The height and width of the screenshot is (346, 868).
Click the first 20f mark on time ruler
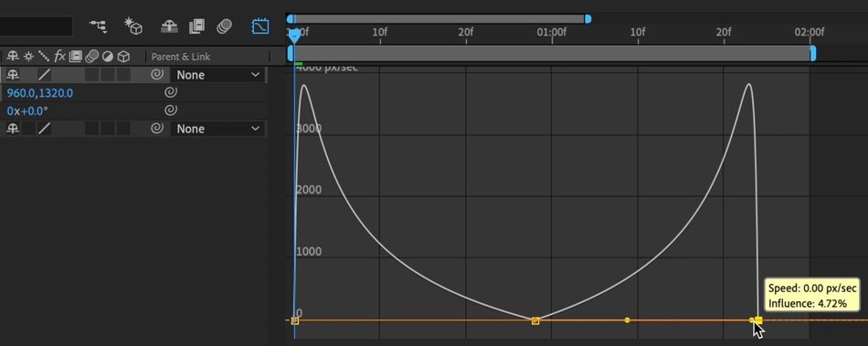[466, 33]
